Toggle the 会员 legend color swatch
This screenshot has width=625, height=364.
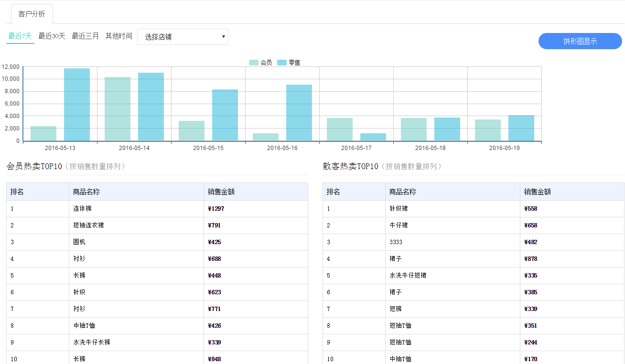(x=254, y=63)
